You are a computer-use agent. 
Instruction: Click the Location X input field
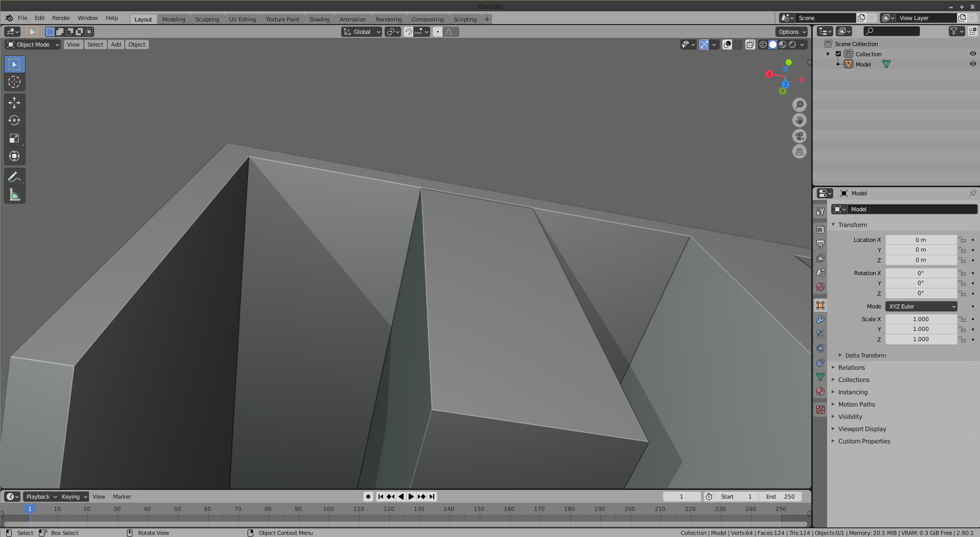(921, 240)
